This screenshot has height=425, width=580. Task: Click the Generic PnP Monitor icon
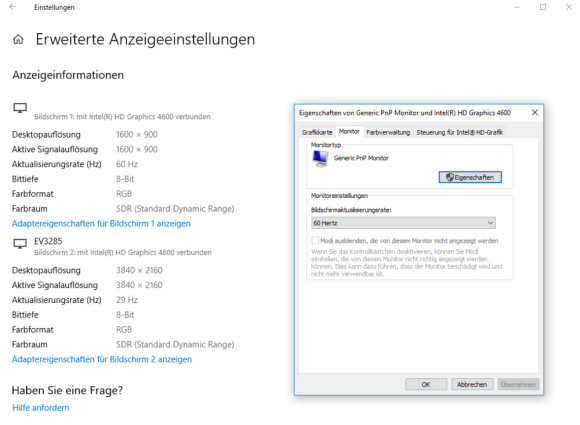tap(320, 159)
